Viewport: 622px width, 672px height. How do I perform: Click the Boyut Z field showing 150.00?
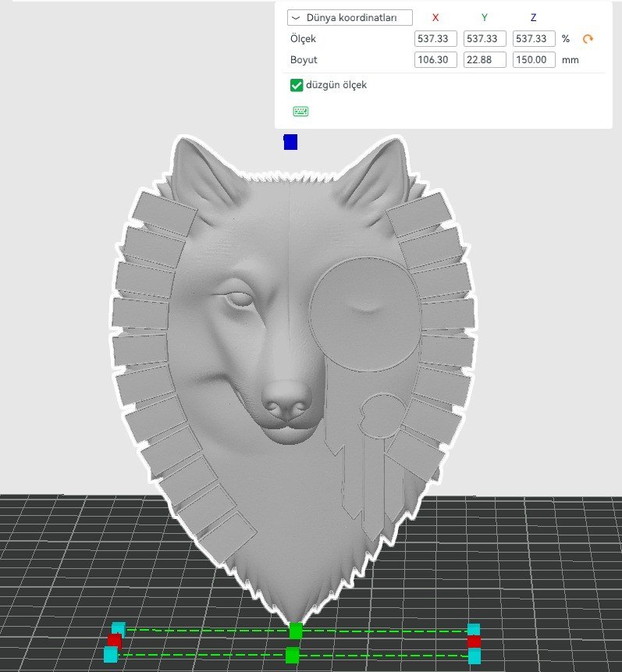pyautogui.click(x=534, y=60)
